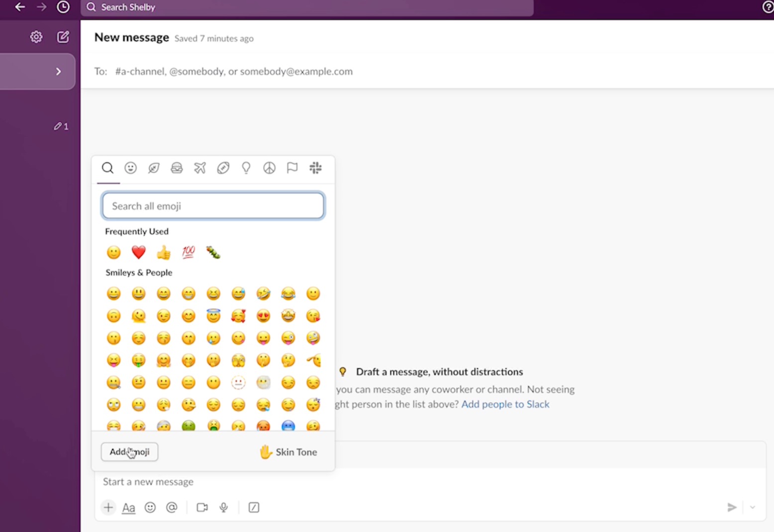774x532 pixels.
Task: Mention someone using the @ icon
Action: click(172, 507)
